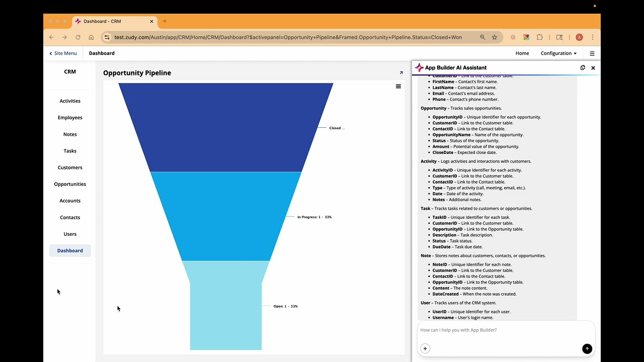Open Accounts in CRM sidebar
The height and width of the screenshot is (362, 644).
pyautogui.click(x=70, y=201)
